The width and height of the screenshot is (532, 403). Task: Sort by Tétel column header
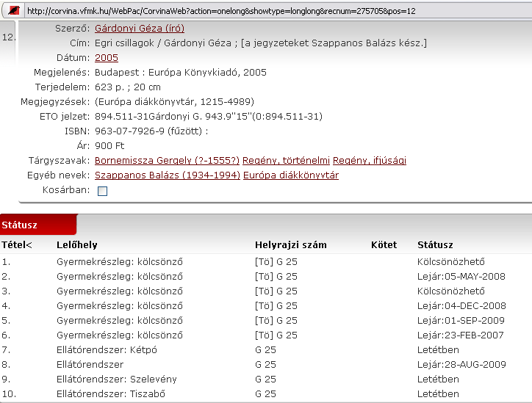[x=17, y=244]
